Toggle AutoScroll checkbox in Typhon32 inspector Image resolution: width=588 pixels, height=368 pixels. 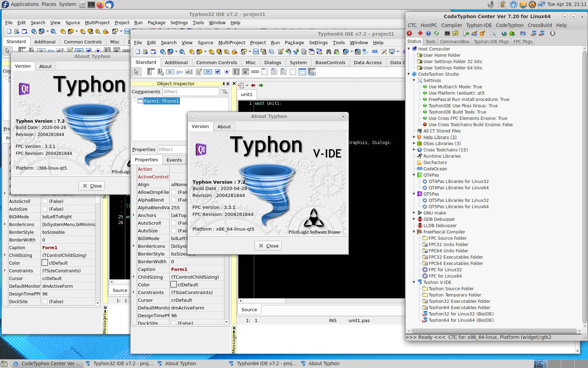[45, 201]
